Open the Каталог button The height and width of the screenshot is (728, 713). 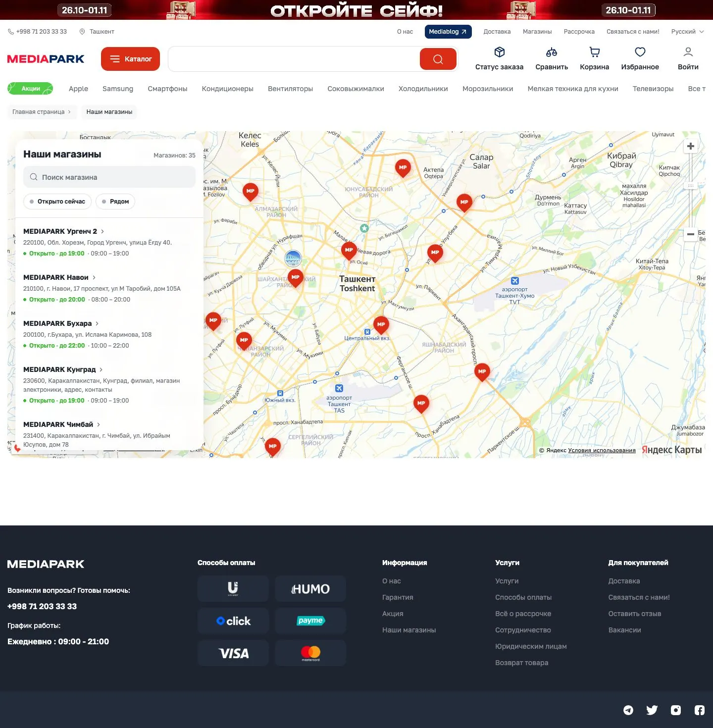tap(131, 59)
